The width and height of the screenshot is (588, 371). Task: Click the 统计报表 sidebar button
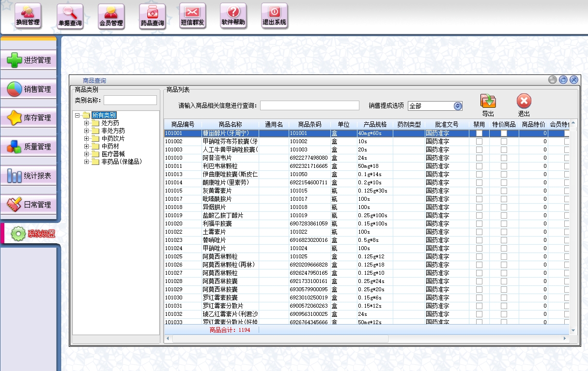29,176
